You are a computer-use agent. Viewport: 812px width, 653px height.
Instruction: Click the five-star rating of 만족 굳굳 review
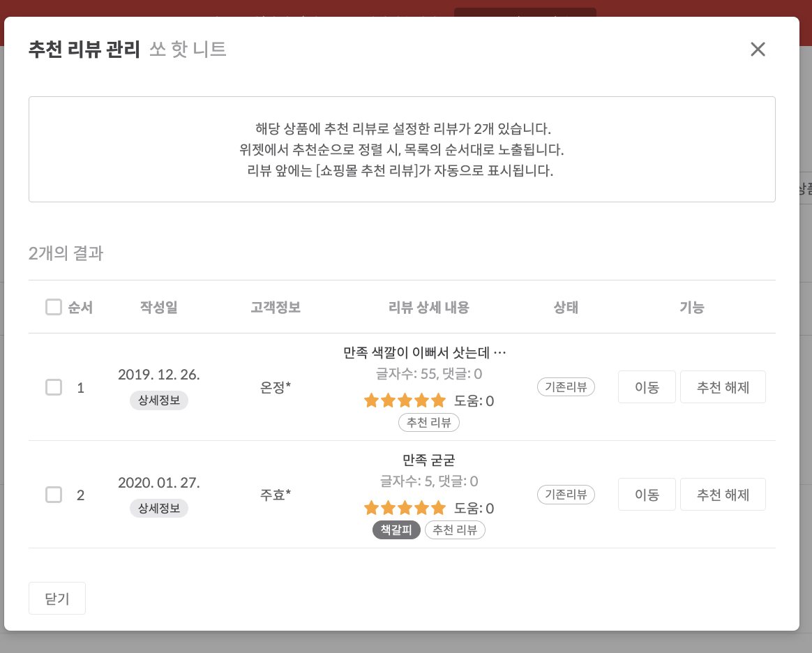coord(405,508)
